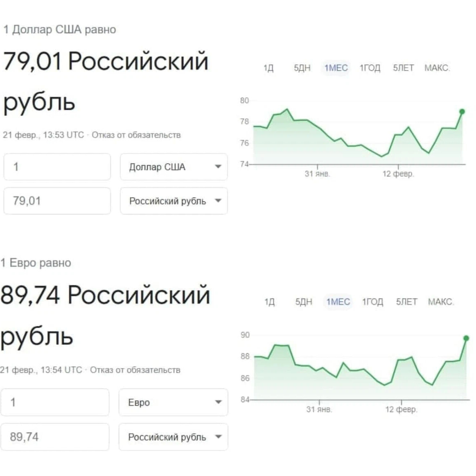Click the amount field containing 1 for dollars
476x476 pixels.
[57, 167]
